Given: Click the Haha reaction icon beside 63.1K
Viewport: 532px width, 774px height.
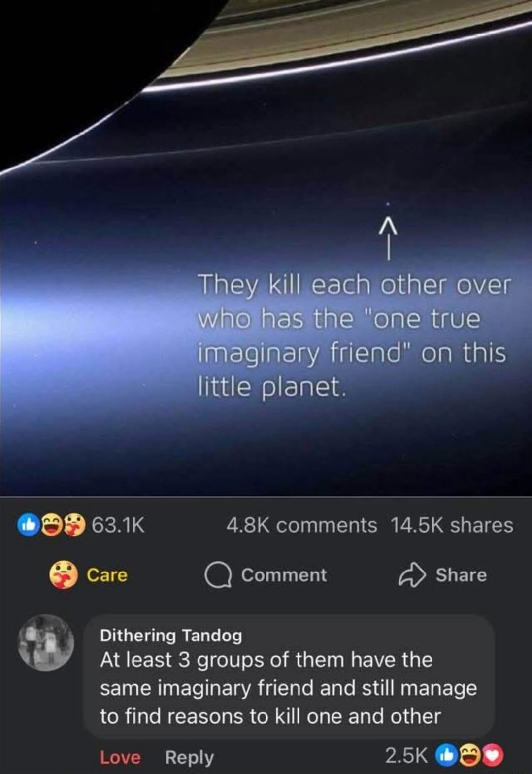Looking at the screenshot, I should click(x=50, y=525).
